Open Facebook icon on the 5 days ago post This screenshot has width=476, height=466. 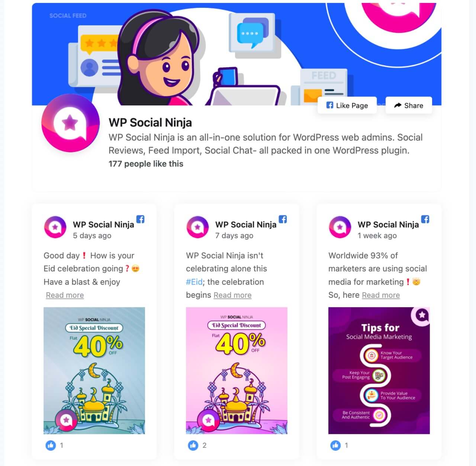(140, 219)
